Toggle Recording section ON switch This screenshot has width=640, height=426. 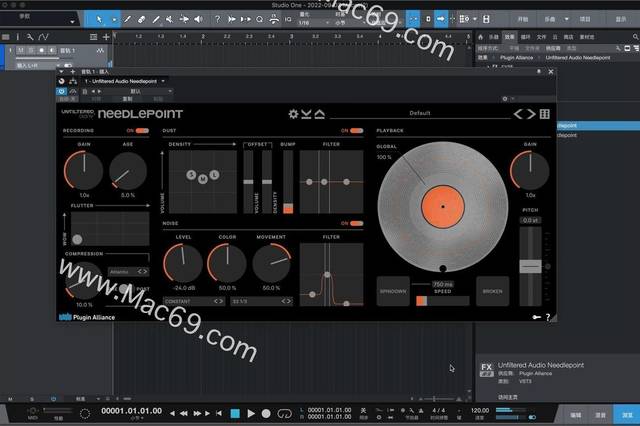coord(142,131)
